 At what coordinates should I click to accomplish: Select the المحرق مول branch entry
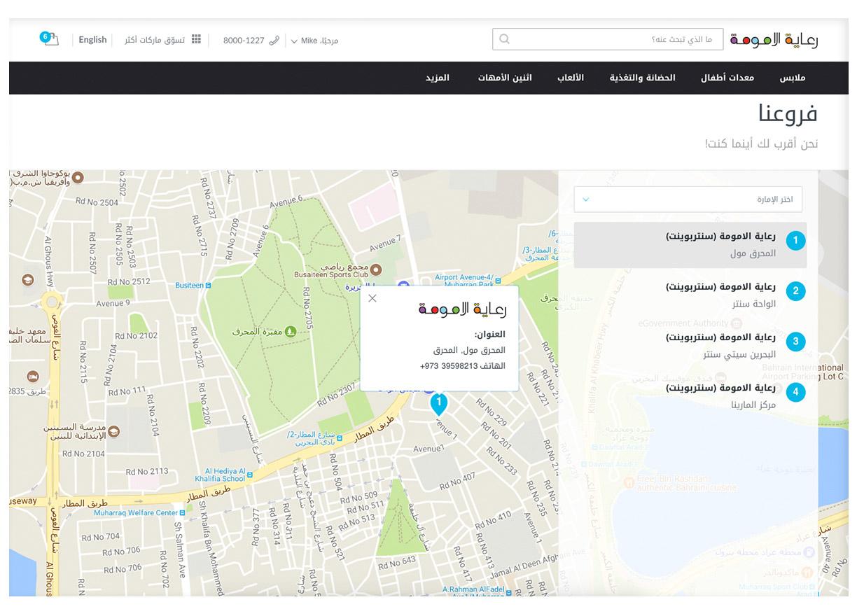click(x=690, y=246)
